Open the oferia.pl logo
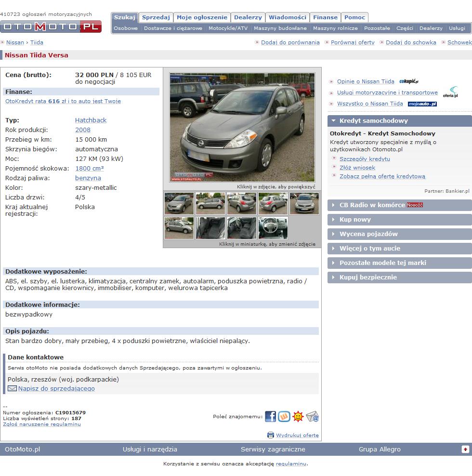Screen dimensions: 472x476 point(450,92)
